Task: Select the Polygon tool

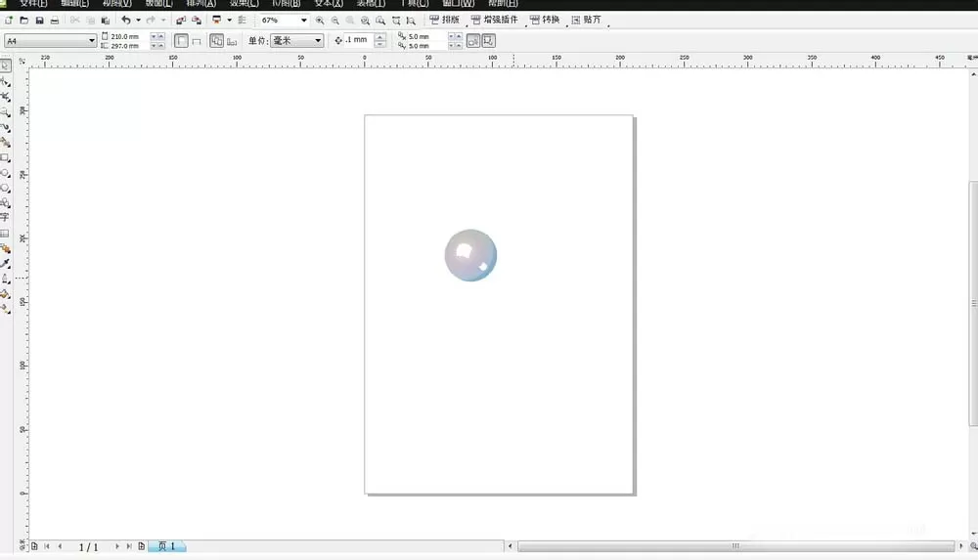Action: coord(6,189)
